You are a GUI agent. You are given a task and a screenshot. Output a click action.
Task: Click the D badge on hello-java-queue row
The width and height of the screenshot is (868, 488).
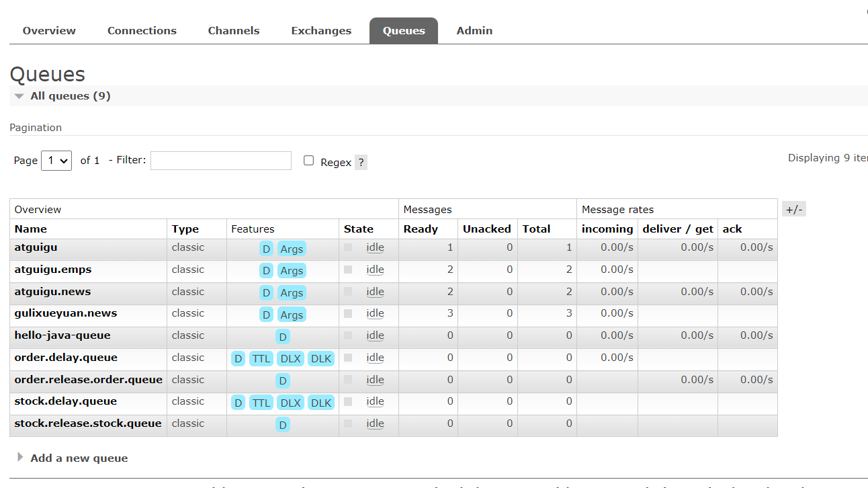coord(283,337)
